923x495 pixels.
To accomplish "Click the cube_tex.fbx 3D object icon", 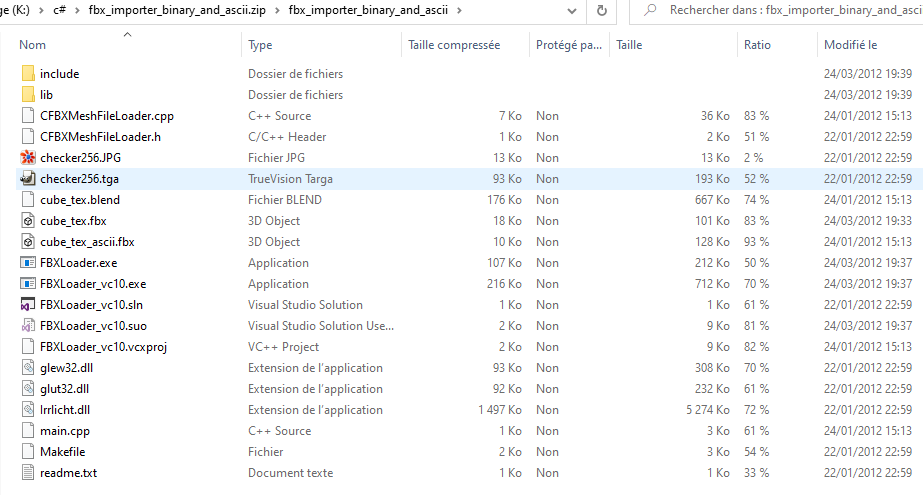I will [x=28, y=221].
